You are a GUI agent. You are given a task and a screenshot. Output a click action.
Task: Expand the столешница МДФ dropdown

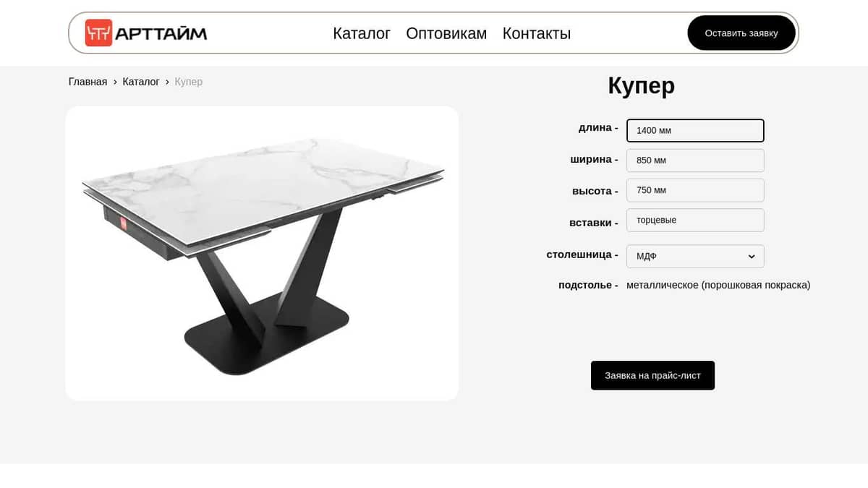(695, 256)
